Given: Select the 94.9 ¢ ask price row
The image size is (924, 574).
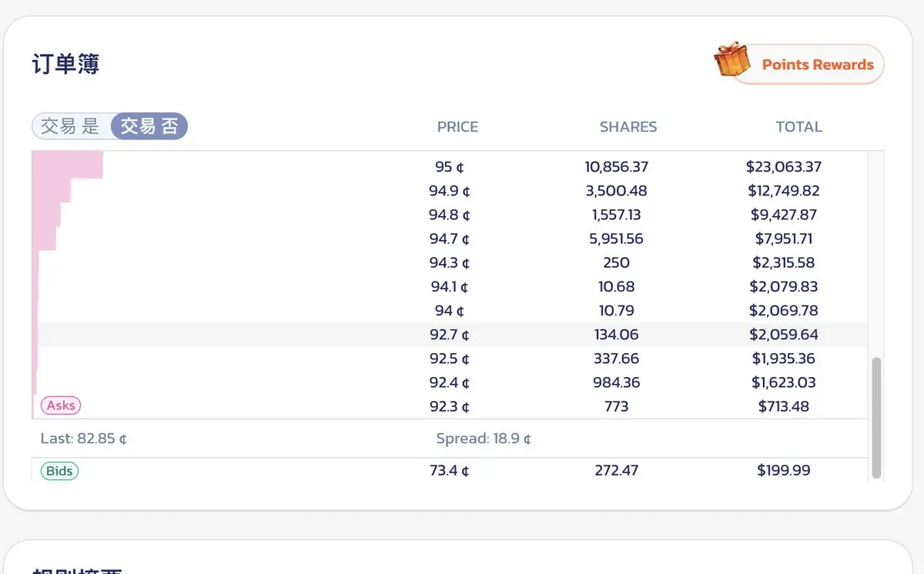Looking at the screenshot, I should pyautogui.click(x=450, y=191).
